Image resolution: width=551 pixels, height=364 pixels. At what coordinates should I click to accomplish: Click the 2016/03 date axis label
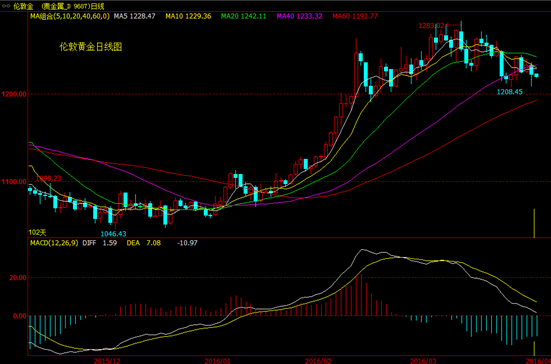coord(424,360)
